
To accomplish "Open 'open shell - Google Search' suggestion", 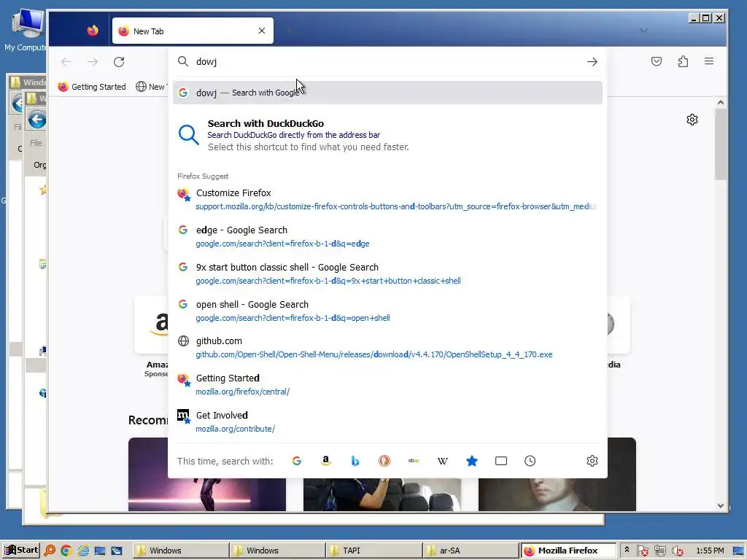I will (x=387, y=311).
